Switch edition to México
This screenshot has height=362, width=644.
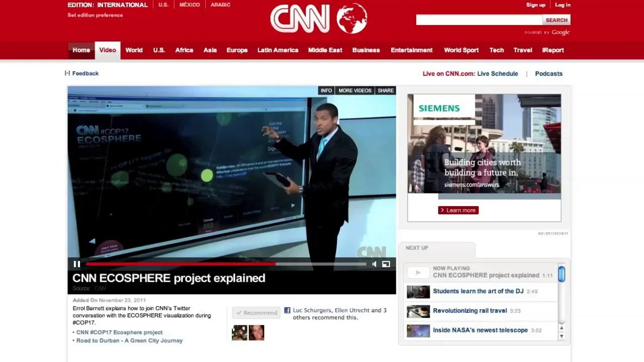190,5
